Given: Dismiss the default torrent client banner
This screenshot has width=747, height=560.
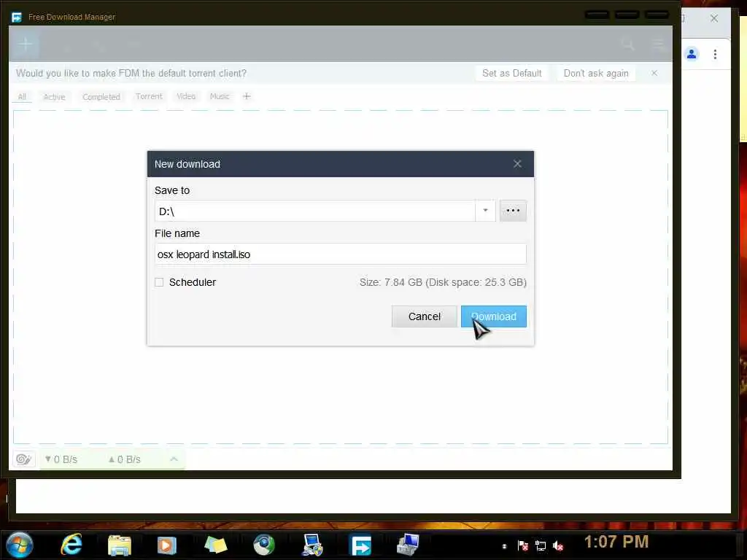Looking at the screenshot, I should click(654, 73).
